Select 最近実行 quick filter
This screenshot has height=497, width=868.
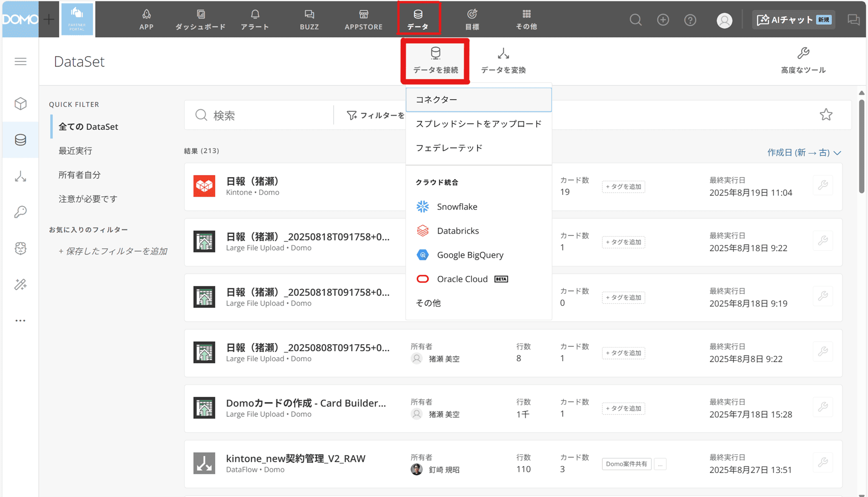tap(75, 151)
